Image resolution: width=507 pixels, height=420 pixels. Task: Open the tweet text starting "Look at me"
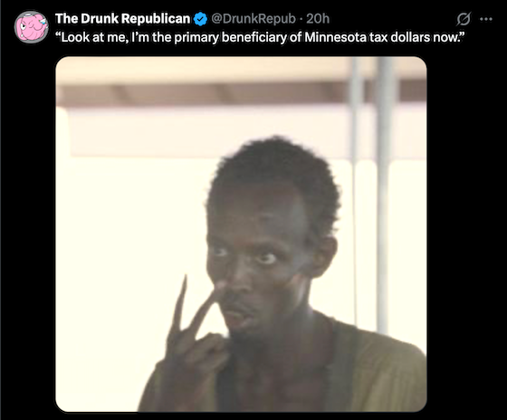pyautogui.click(x=260, y=37)
